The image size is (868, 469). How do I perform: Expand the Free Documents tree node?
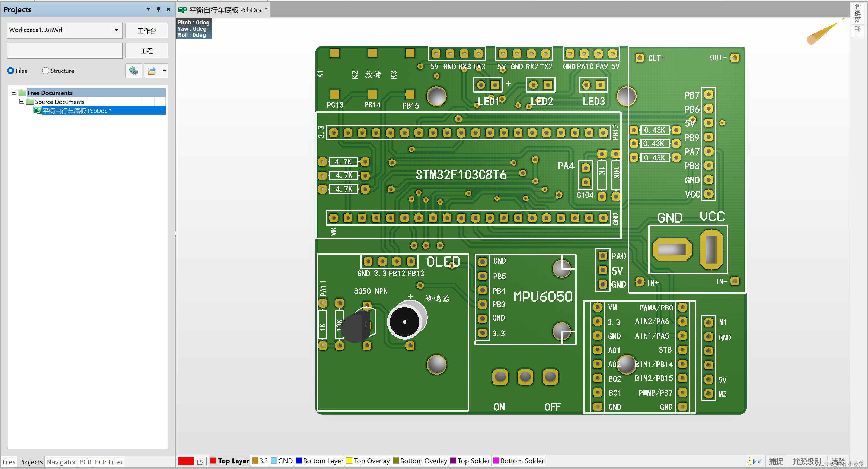click(13, 92)
